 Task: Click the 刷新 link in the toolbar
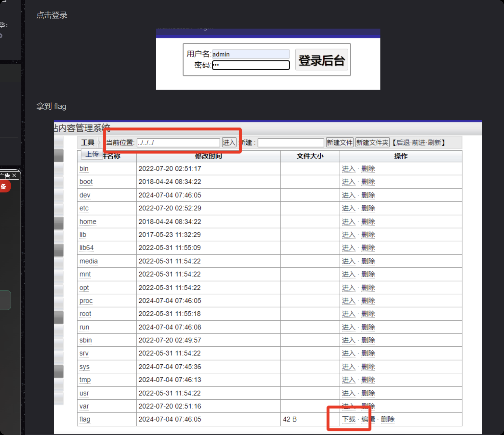point(434,143)
